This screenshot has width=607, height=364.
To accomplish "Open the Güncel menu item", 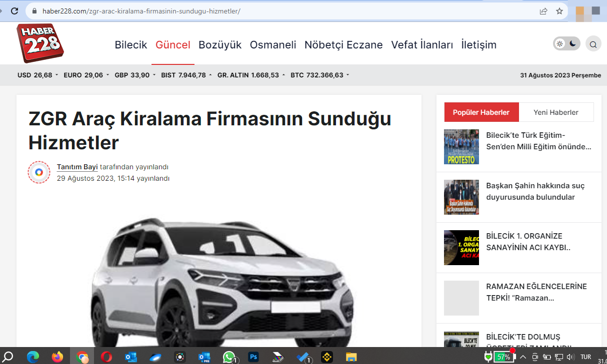I will 173,44.
